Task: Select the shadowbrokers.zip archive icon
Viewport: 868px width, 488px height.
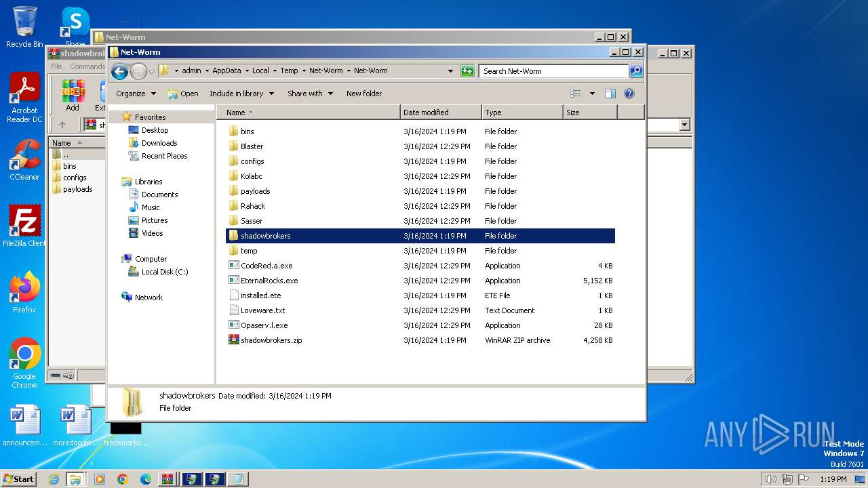Action: point(233,340)
